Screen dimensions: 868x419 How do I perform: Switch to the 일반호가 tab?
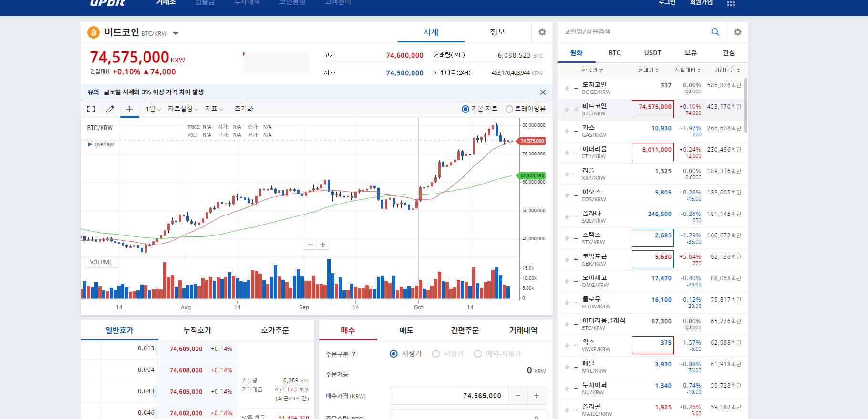coord(119,330)
